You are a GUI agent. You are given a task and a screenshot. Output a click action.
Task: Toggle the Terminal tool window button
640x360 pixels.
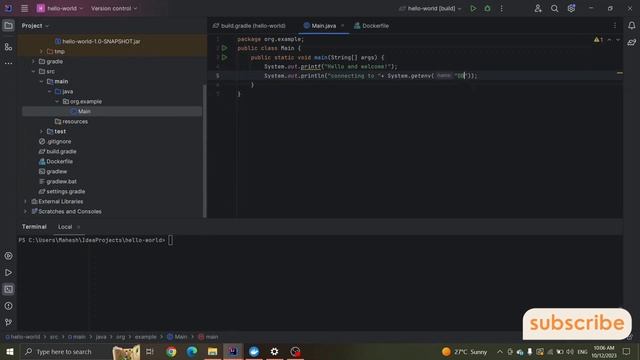(8, 289)
